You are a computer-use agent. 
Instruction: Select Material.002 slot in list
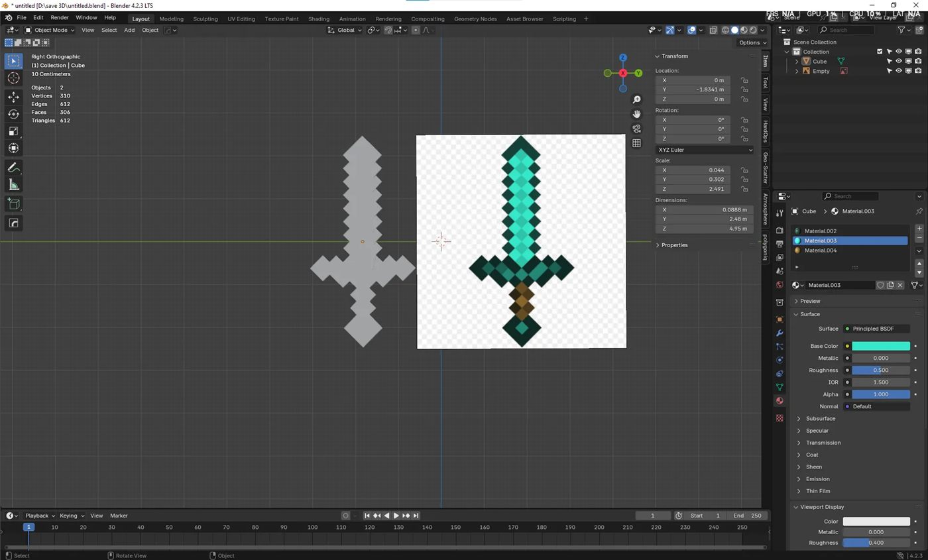pyautogui.click(x=850, y=231)
